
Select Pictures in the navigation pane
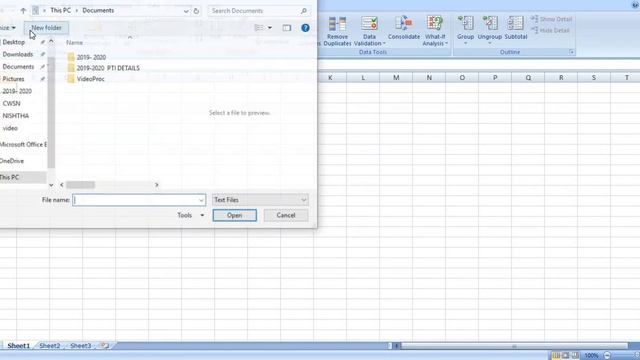(13, 79)
